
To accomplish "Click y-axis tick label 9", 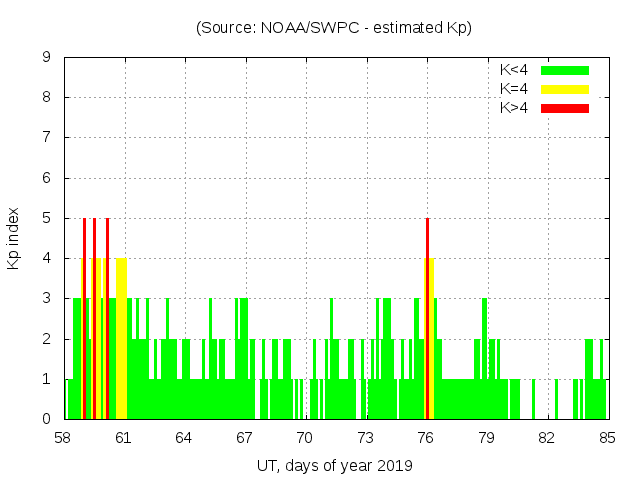I will pyautogui.click(x=47, y=57).
